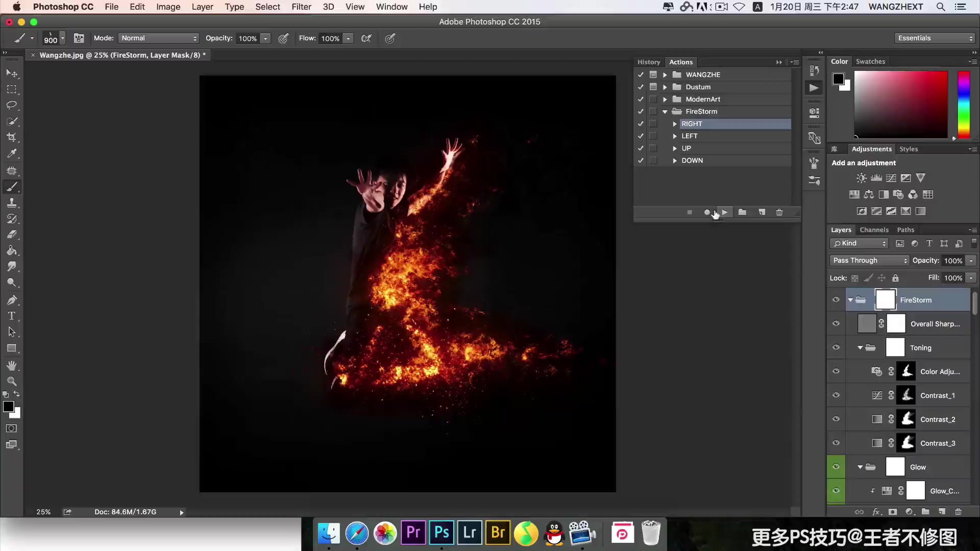Open Safari from the Dock
980x551 pixels.
pyautogui.click(x=357, y=534)
